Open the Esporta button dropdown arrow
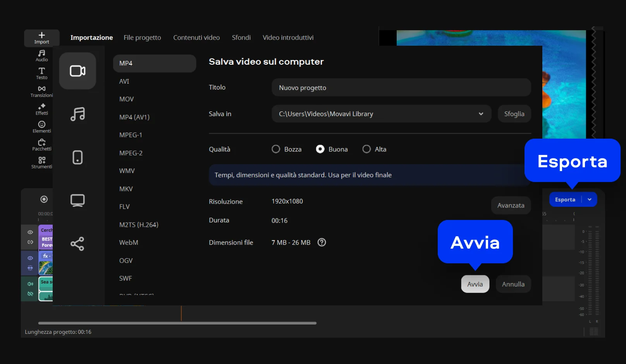 tap(590, 199)
